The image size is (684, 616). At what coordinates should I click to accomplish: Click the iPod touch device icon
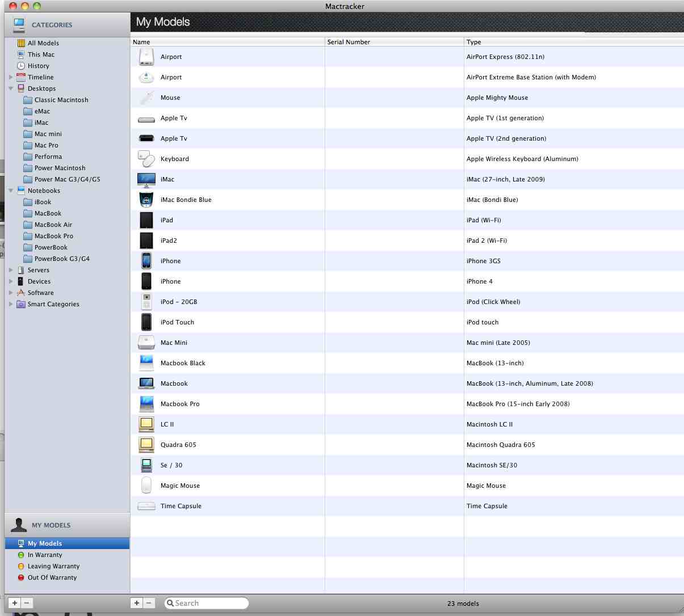pyautogui.click(x=146, y=322)
